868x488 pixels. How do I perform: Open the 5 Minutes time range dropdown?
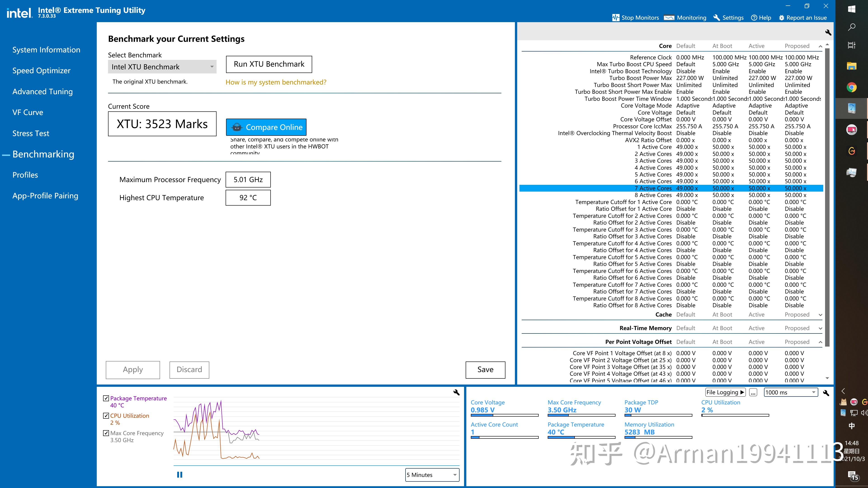click(x=432, y=475)
